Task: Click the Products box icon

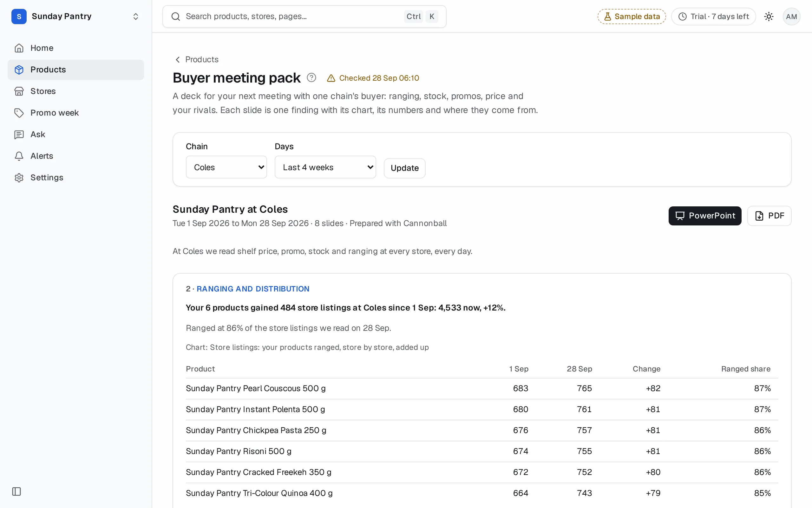Action: coord(19,70)
